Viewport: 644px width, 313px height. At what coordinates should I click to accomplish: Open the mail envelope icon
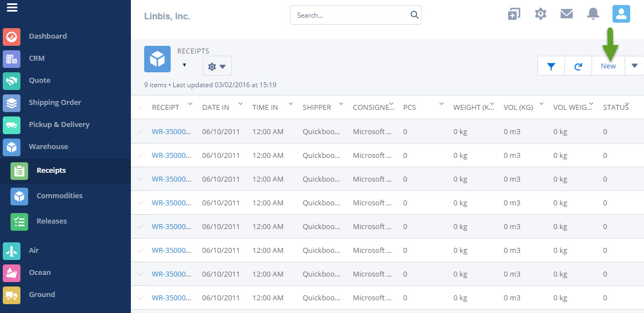[x=567, y=14]
